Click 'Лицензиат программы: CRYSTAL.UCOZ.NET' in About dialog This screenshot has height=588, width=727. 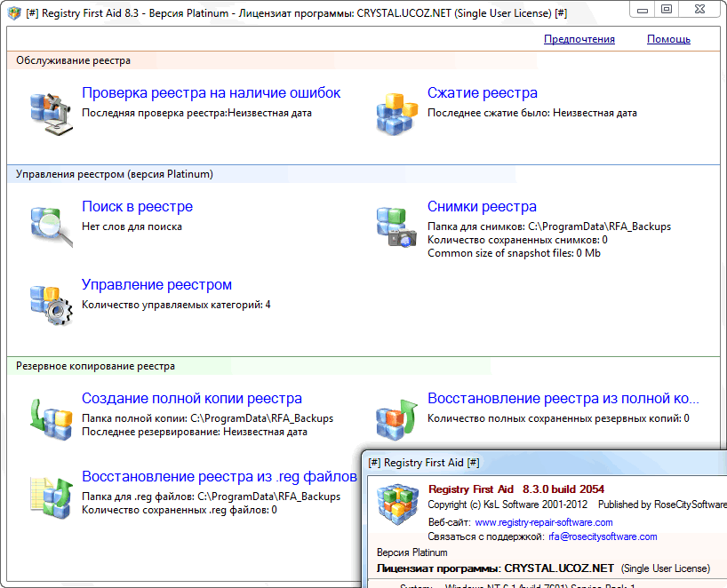(495, 568)
